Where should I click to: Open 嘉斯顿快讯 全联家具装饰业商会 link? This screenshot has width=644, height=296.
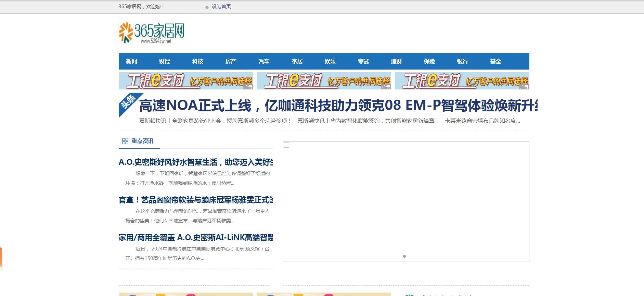[x=215, y=121]
